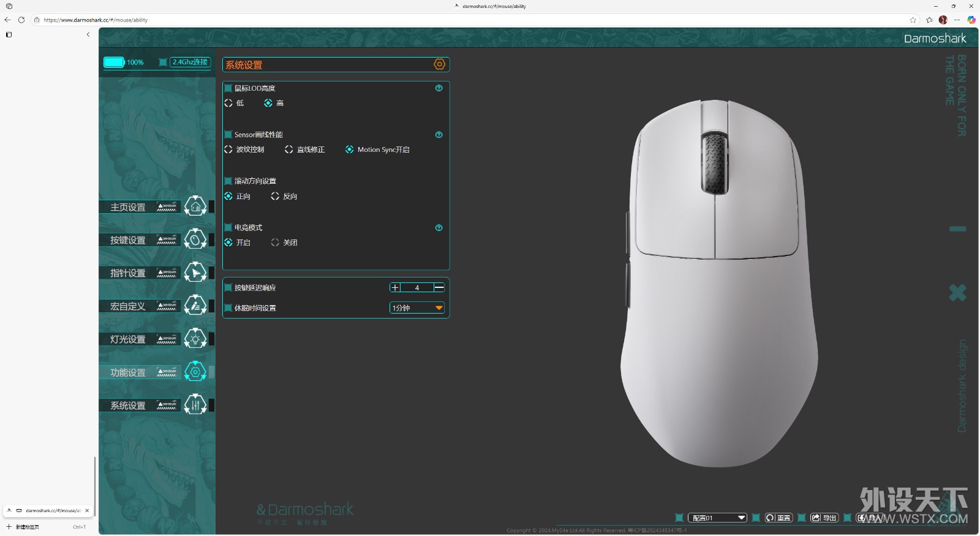Click the site info lock icon

coord(37,20)
